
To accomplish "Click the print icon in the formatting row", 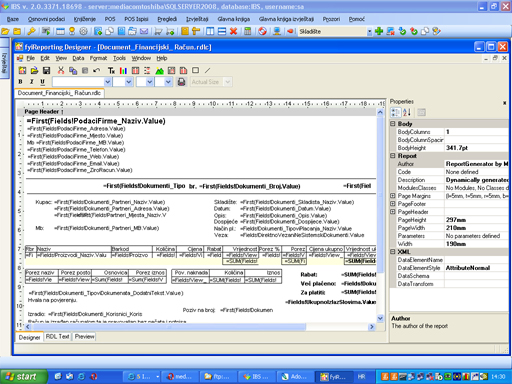I will pos(181,82).
